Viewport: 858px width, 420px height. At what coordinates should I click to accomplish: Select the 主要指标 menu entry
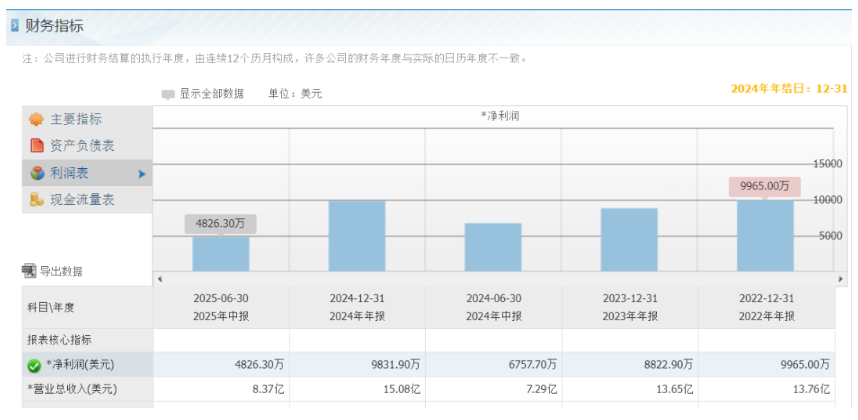[x=76, y=119]
